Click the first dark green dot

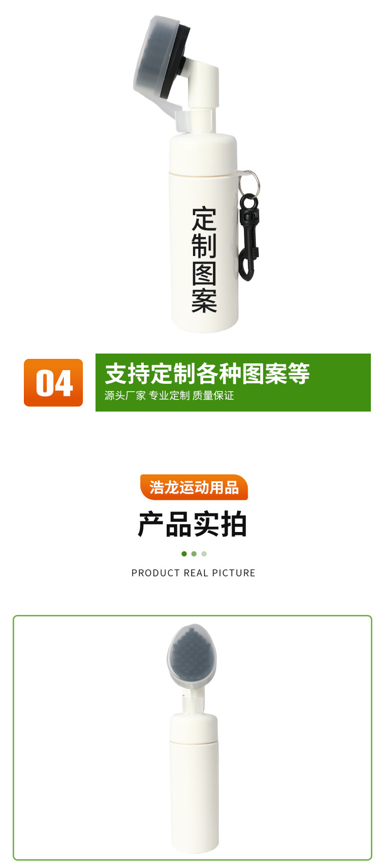(x=184, y=553)
